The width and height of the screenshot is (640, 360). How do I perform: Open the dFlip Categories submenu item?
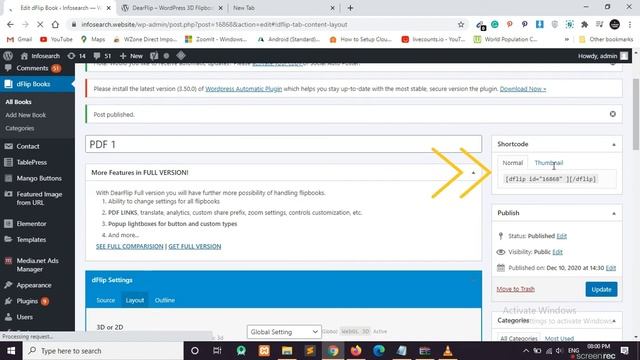20,128
